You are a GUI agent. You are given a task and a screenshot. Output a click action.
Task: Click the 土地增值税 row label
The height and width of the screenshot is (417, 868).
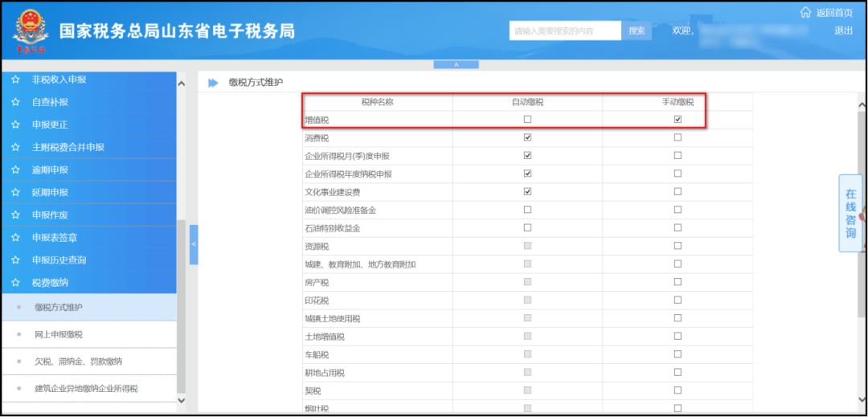point(325,337)
